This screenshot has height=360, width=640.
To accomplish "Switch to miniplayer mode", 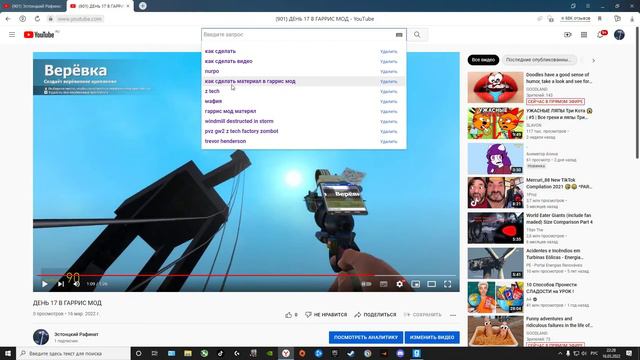I will (416, 284).
